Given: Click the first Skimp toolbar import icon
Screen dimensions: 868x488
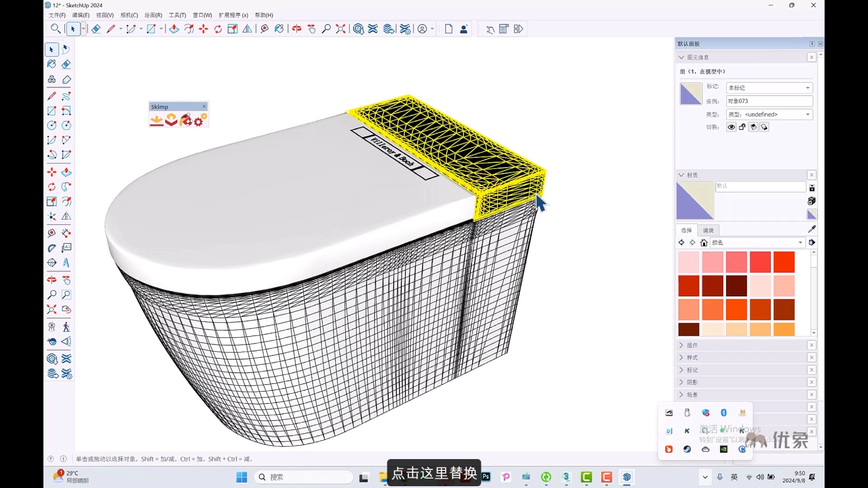Looking at the screenshot, I should point(156,120).
